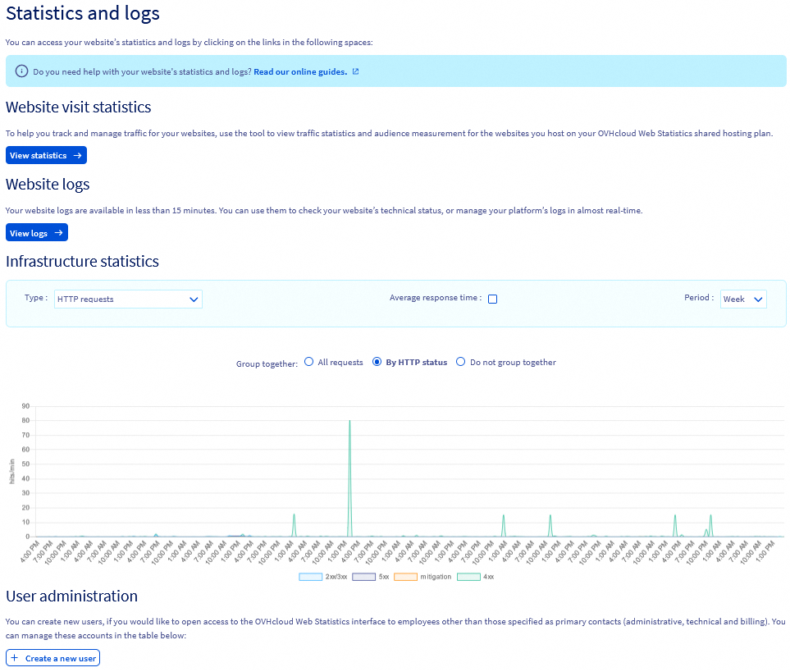Click the 5xx legend marker below the chart

tap(363, 576)
